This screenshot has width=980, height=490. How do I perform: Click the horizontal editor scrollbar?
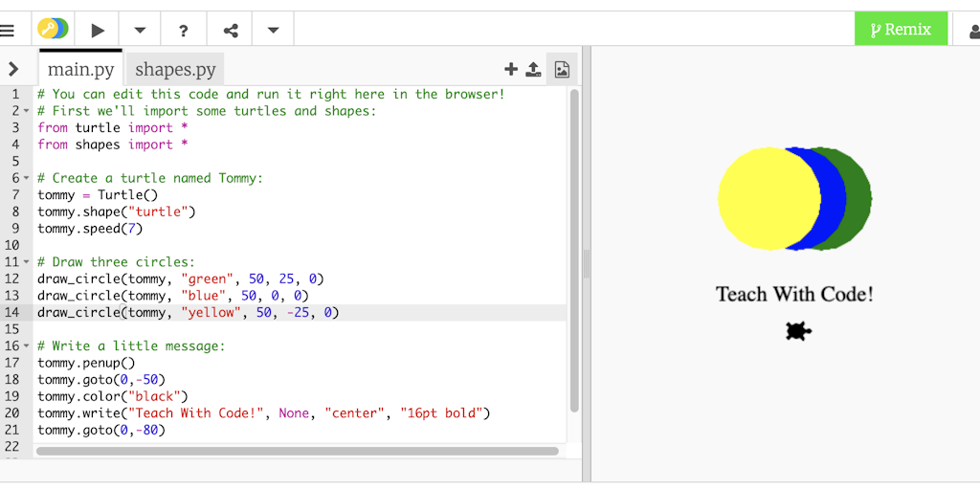(298, 451)
